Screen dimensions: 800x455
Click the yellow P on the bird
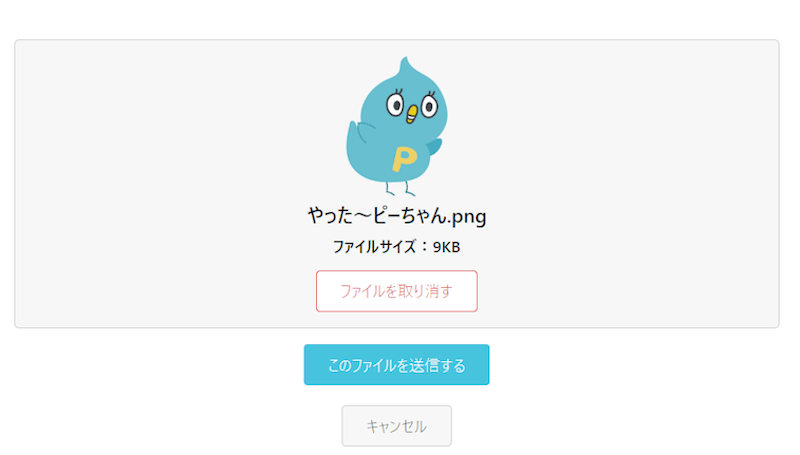(404, 159)
